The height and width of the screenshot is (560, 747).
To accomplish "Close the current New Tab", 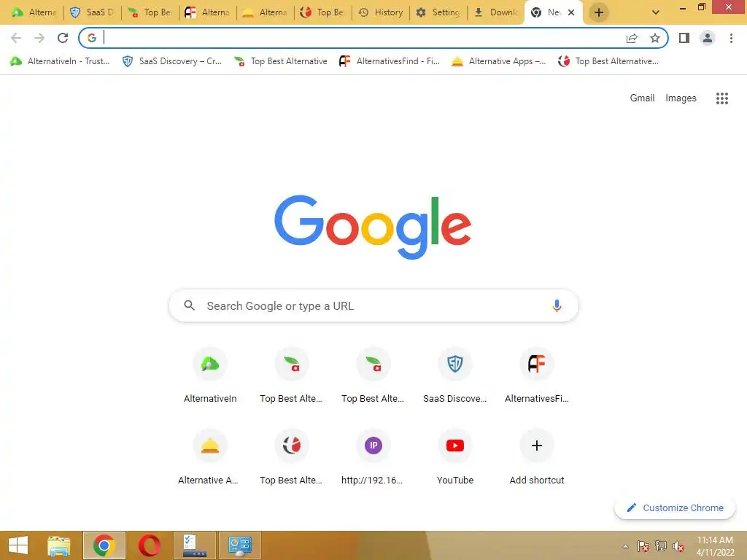I will tap(571, 12).
